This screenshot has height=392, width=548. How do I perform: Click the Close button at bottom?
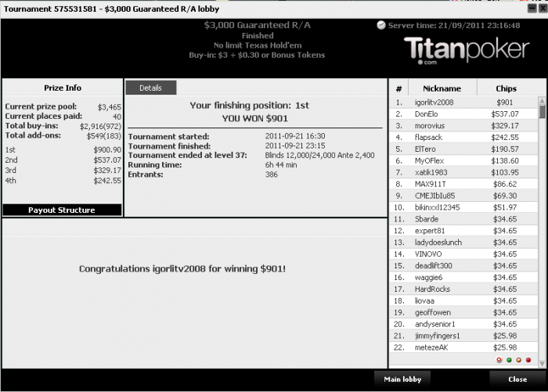(x=517, y=379)
